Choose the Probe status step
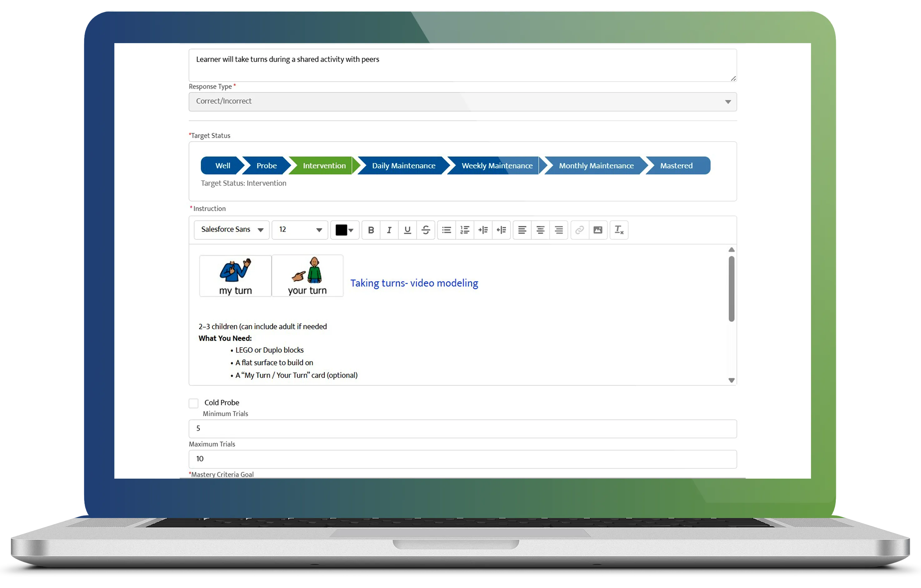This screenshot has height=588, width=921. (x=266, y=166)
